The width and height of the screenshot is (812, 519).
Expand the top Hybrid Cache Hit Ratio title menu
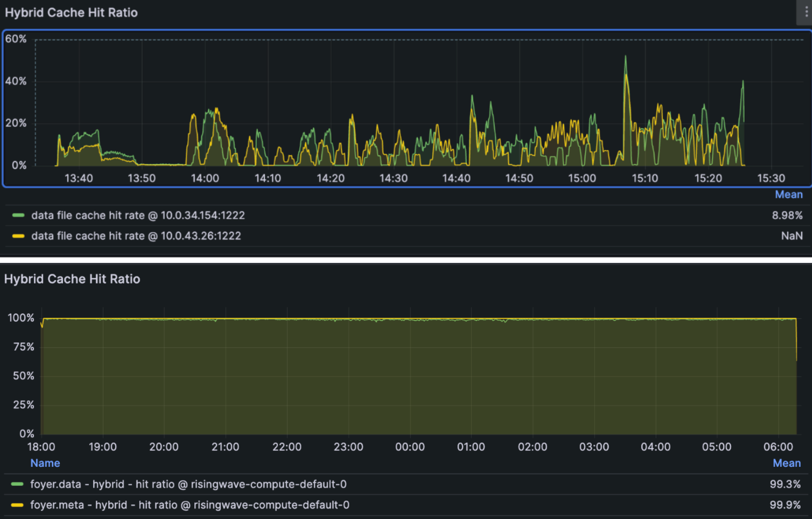tap(71, 13)
